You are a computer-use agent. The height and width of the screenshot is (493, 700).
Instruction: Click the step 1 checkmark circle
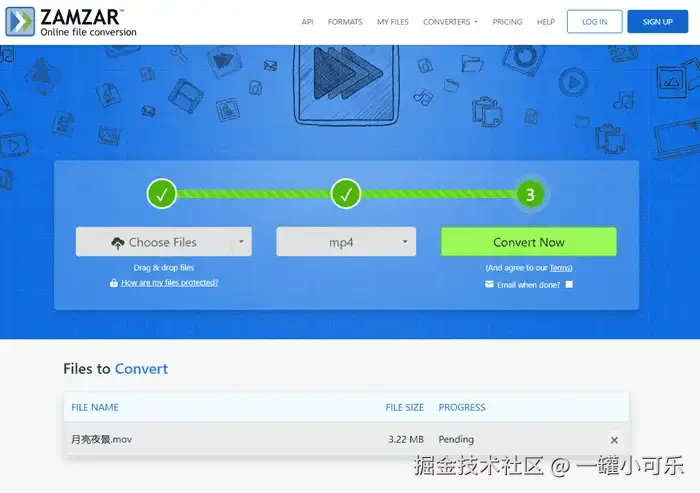coord(162,194)
